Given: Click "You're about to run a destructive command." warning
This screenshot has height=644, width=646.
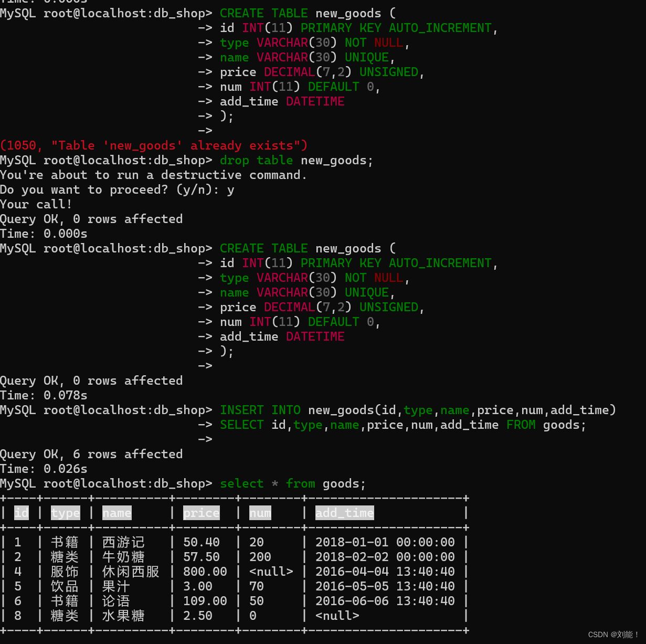Looking at the screenshot, I should click(x=154, y=175).
